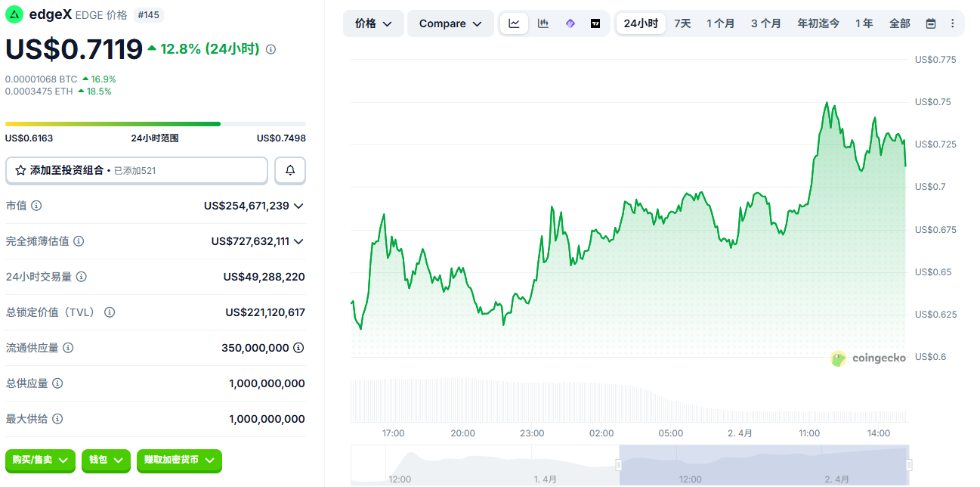The width and height of the screenshot is (980, 487).
Task: Open the 赚取加密货币 menu button
Action: coord(179,460)
